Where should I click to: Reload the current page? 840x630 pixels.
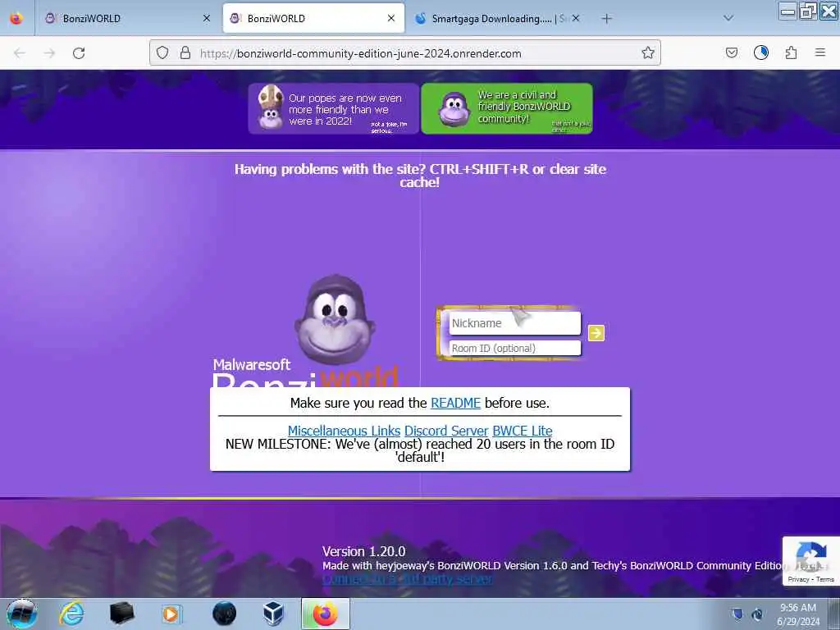[x=79, y=53]
